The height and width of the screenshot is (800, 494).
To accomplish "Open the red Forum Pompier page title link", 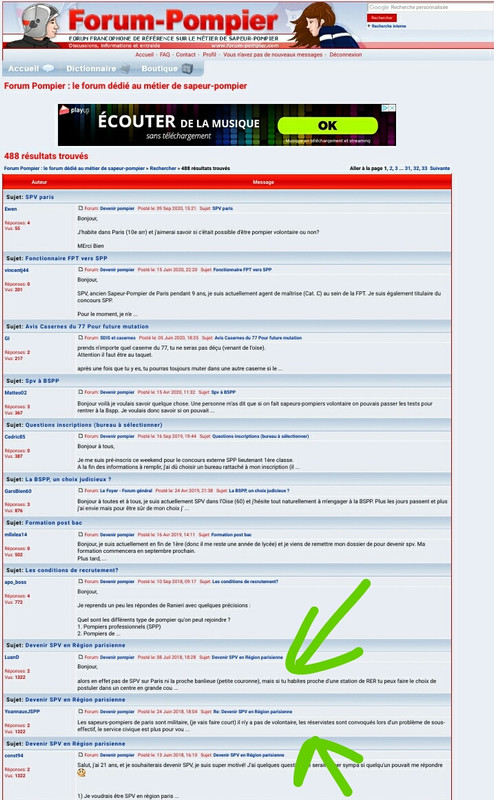I will tap(126, 86).
